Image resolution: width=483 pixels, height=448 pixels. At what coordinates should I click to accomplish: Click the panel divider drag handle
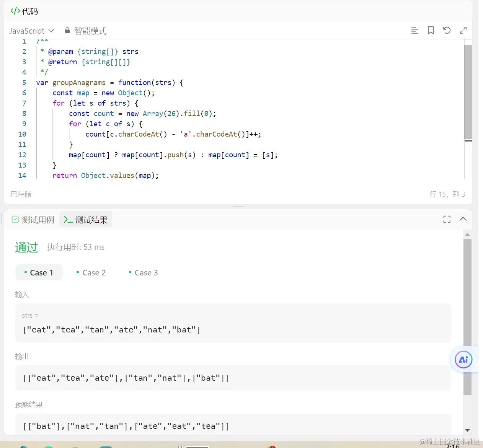click(238, 207)
